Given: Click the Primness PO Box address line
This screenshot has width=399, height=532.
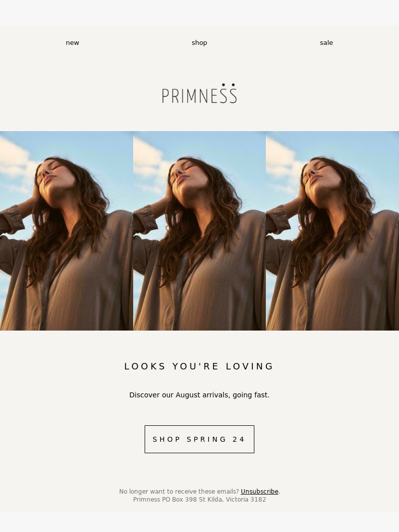Looking at the screenshot, I should coord(199,500).
